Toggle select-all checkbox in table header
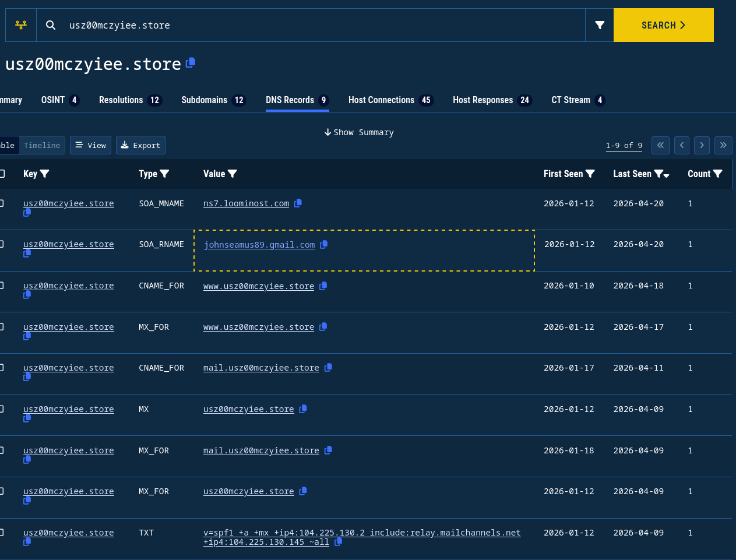The image size is (736, 560). click(x=2, y=174)
